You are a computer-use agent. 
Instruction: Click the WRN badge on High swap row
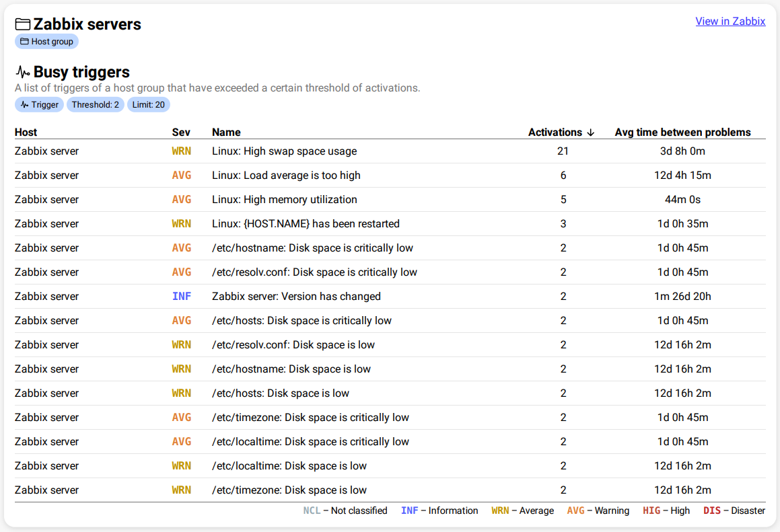(x=182, y=151)
